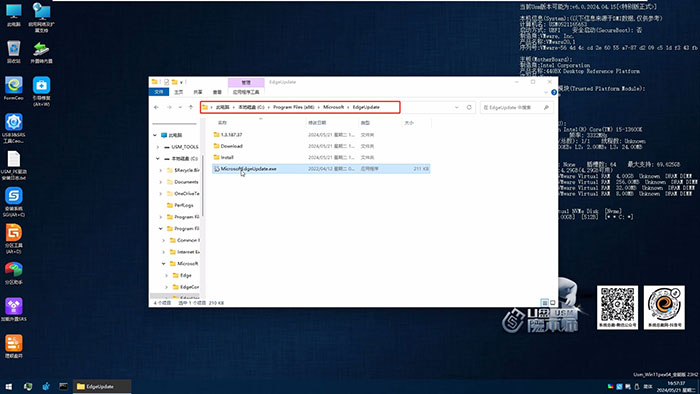Viewport: 700px width, 394px height.
Task: Launch the SGI (Alt+C) system installer icon
Action: (13, 202)
